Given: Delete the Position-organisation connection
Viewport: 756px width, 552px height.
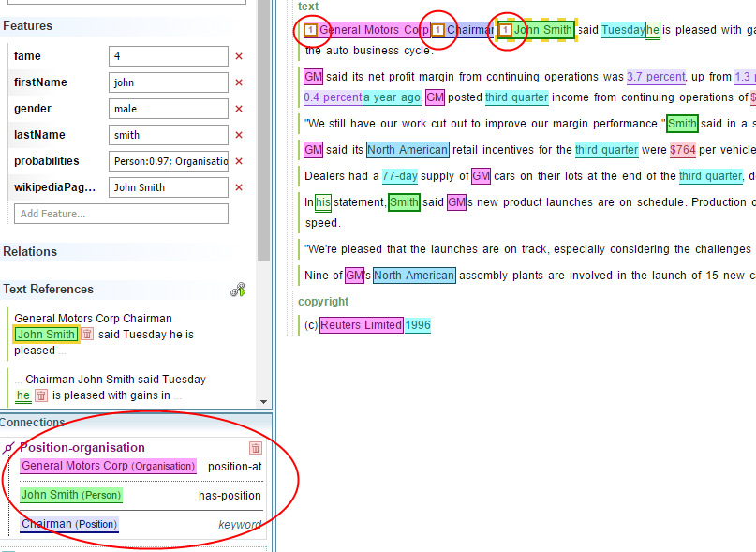Looking at the screenshot, I should [256, 448].
